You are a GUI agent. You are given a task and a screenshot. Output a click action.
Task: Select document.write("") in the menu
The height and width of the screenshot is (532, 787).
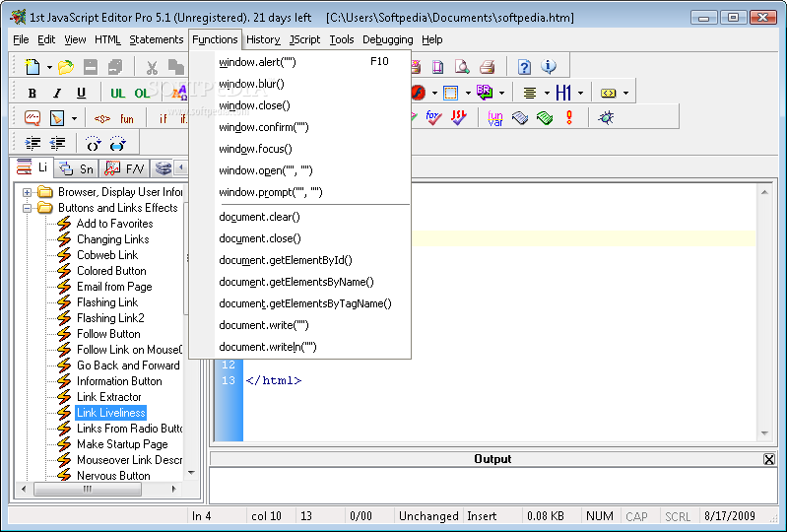click(300, 325)
